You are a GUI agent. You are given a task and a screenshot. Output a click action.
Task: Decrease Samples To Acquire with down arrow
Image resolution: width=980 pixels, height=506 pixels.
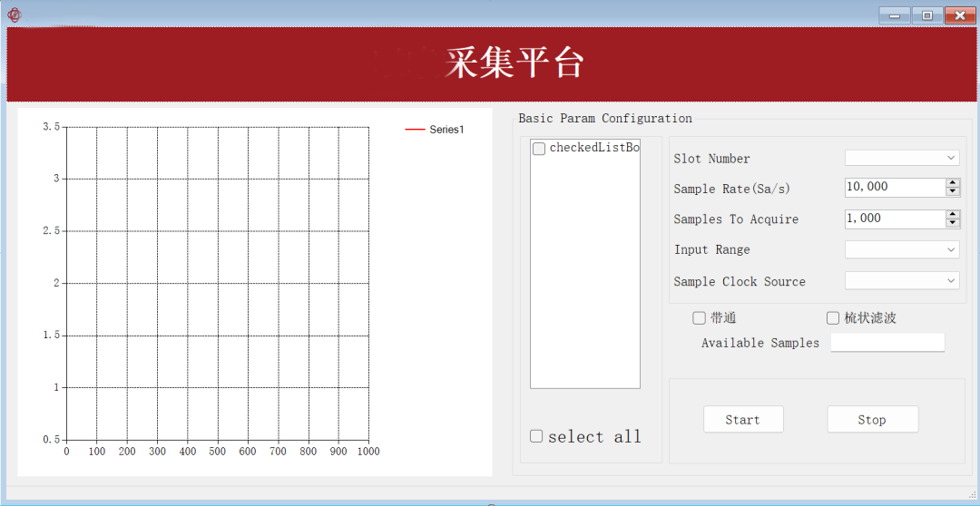(953, 223)
